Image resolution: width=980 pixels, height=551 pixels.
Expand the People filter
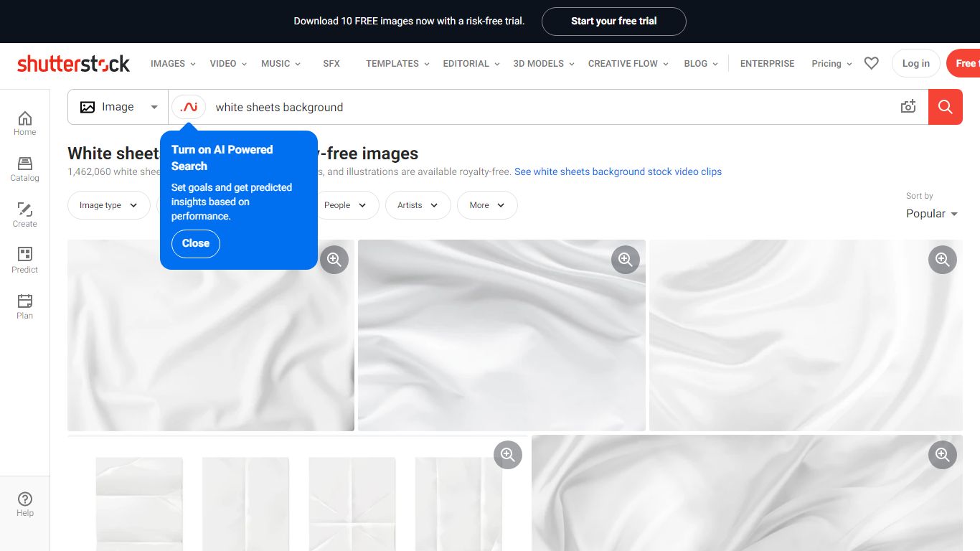pos(346,205)
